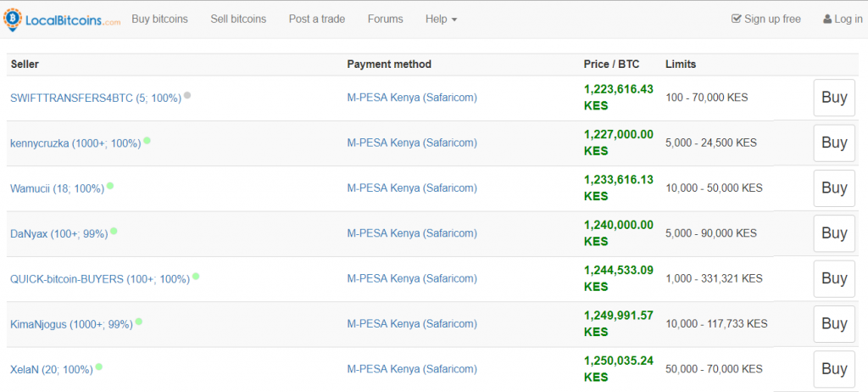Buy from kennycruzka
868x392 pixels.
[834, 143]
